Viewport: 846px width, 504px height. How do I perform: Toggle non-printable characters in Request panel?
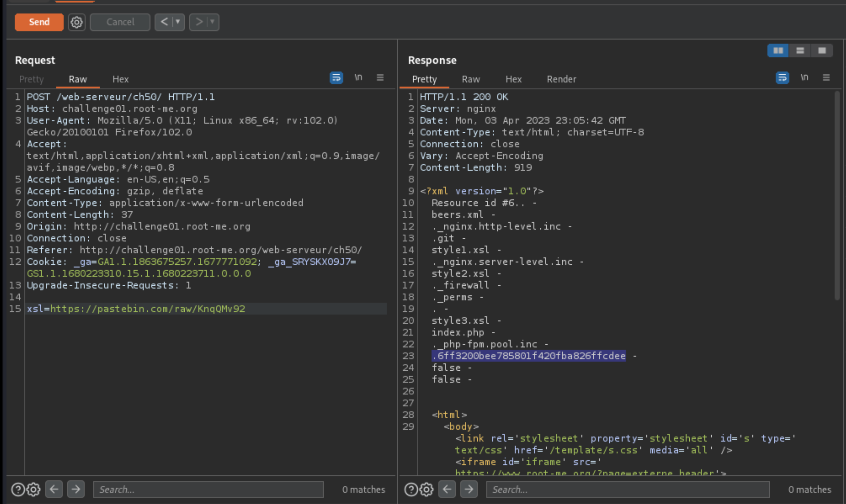358,78
